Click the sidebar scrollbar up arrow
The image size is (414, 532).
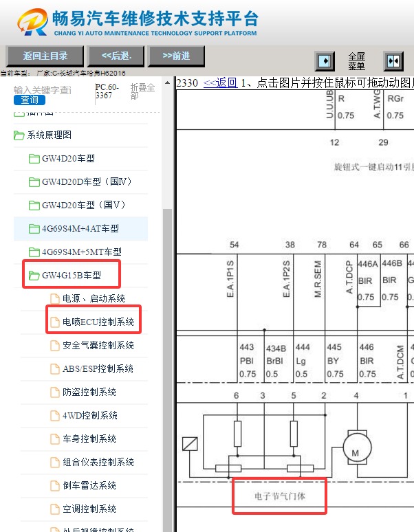(167, 82)
